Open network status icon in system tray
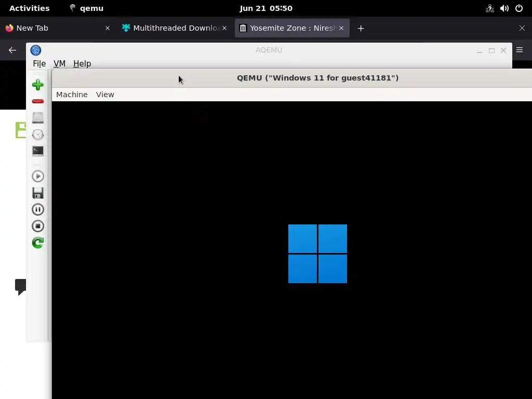Screen dimensions: 532x399 coord(489,8)
